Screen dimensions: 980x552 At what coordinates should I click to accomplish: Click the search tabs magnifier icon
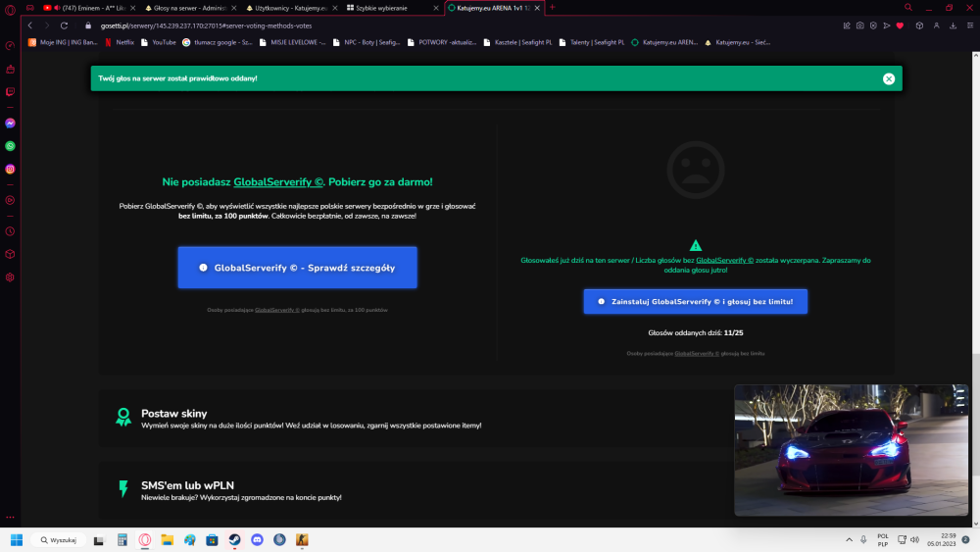908,8
